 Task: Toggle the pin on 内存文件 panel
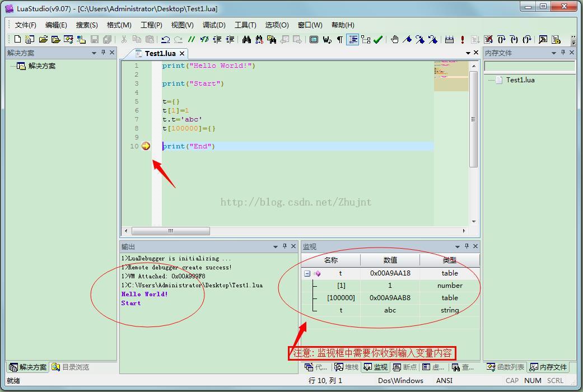[x=563, y=53]
